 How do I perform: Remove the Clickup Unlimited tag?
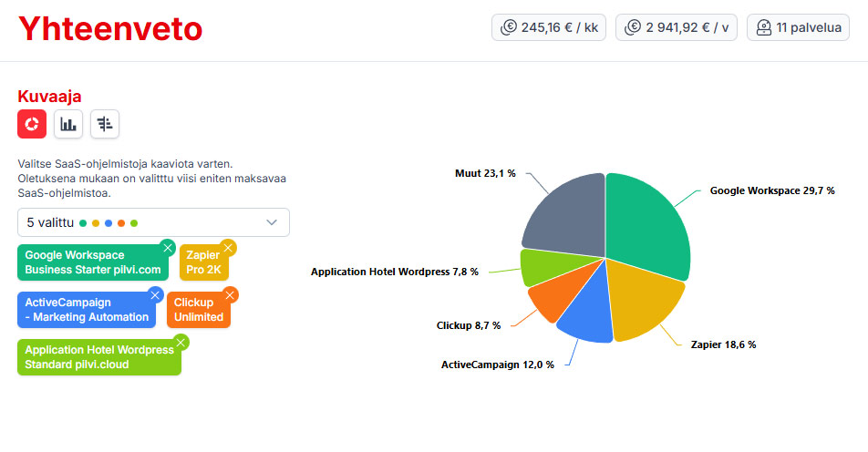tap(230, 296)
